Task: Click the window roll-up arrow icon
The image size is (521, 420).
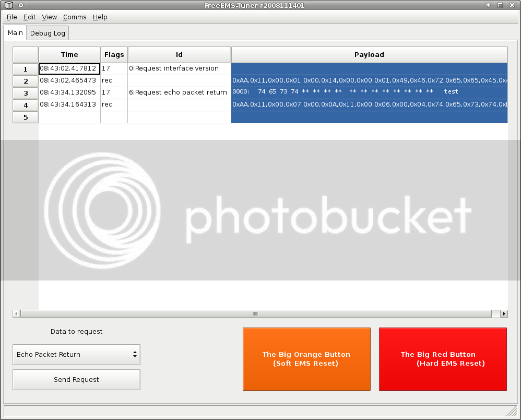Action: (x=488, y=5)
